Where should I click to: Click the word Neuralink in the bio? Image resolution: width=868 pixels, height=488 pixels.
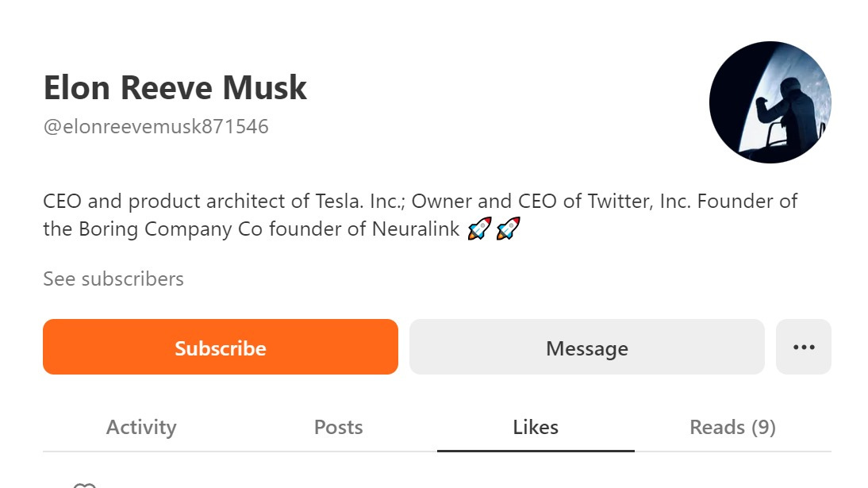[416, 229]
